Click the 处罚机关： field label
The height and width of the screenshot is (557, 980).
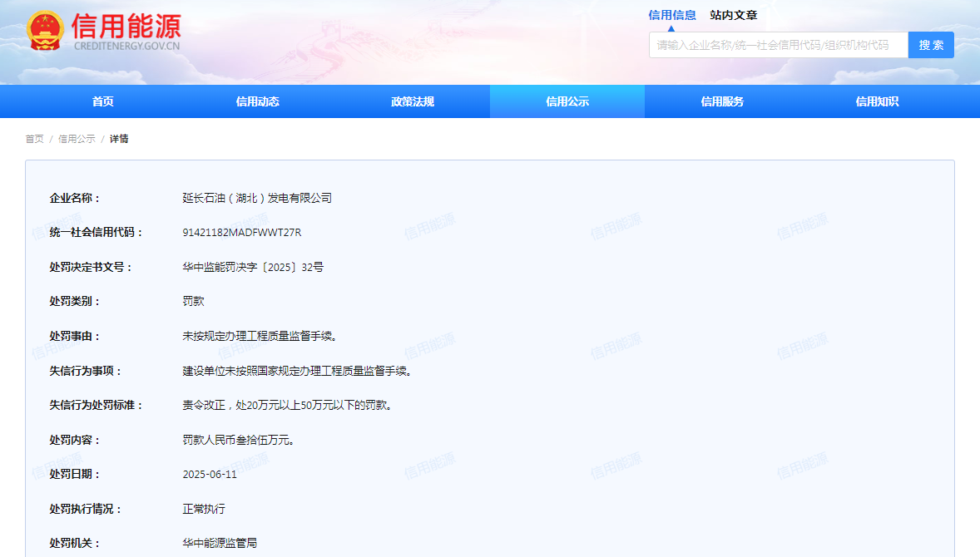coord(75,543)
